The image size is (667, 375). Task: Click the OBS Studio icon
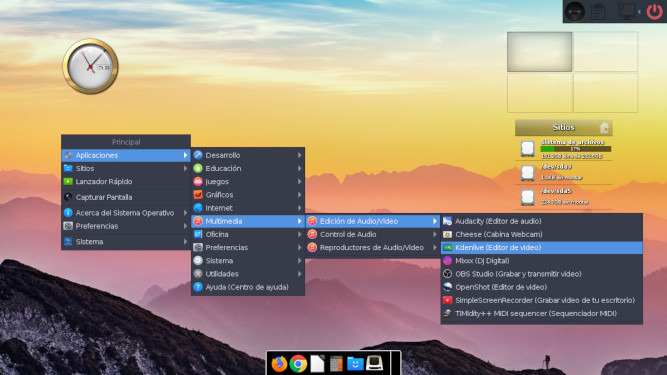click(x=447, y=274)
